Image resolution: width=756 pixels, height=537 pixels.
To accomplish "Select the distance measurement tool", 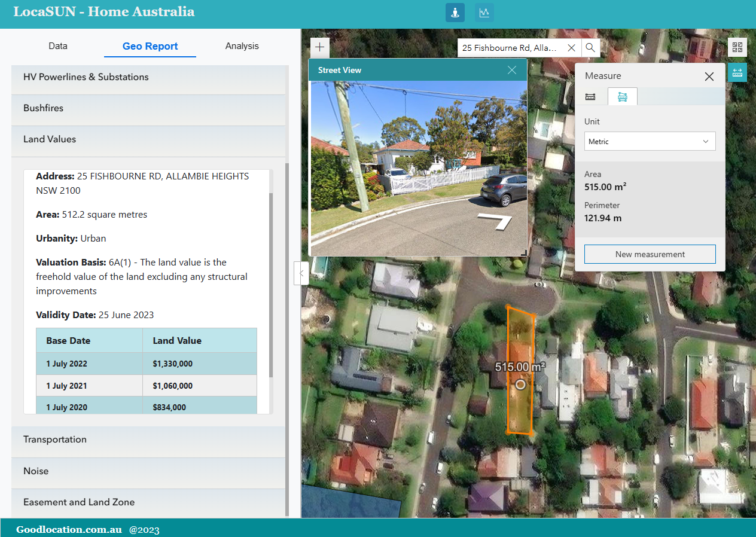I will click(590, 97).
